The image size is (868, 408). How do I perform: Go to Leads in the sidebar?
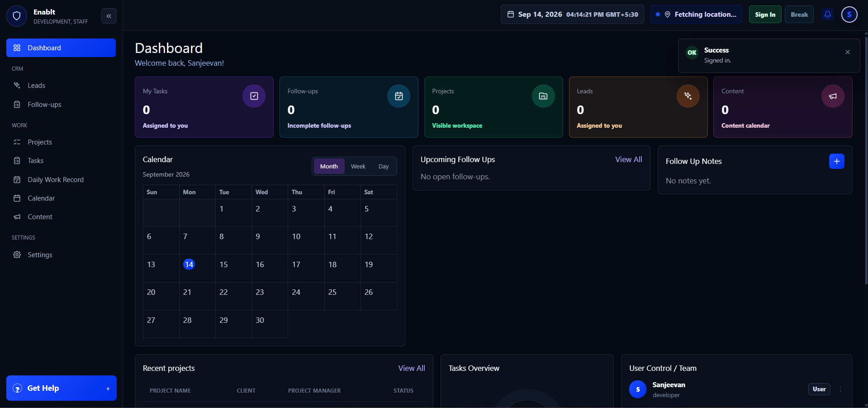tap(61, 86)
